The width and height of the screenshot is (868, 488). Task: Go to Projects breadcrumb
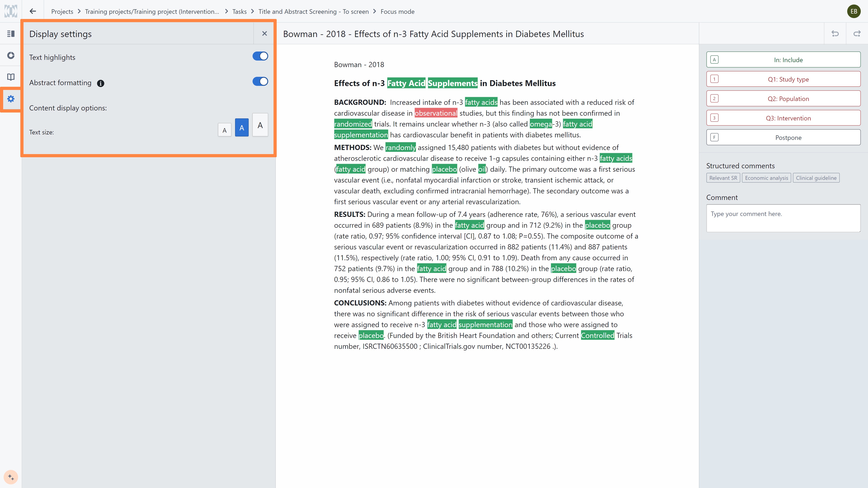62,12
